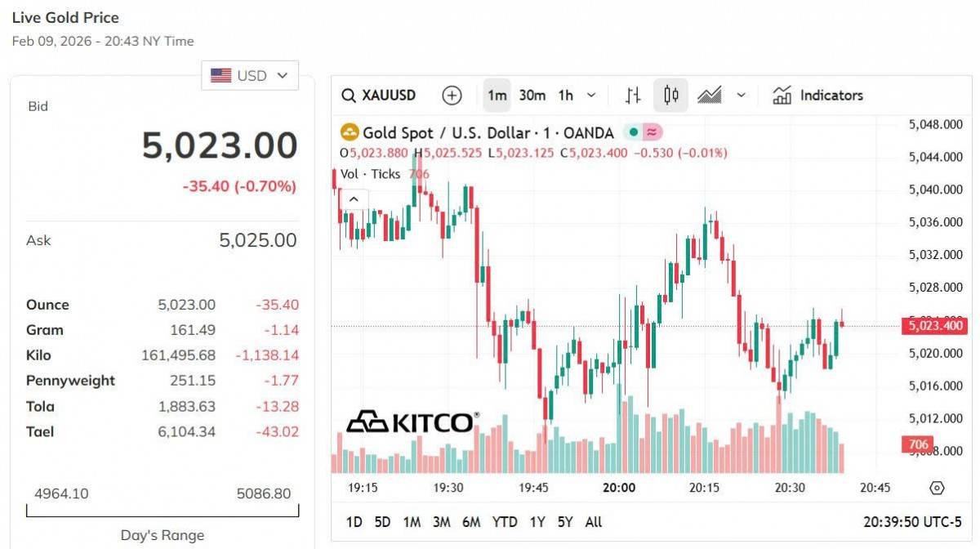Click the XAUUSD symbol search
The image size is (980, 549).
[379, 96]
